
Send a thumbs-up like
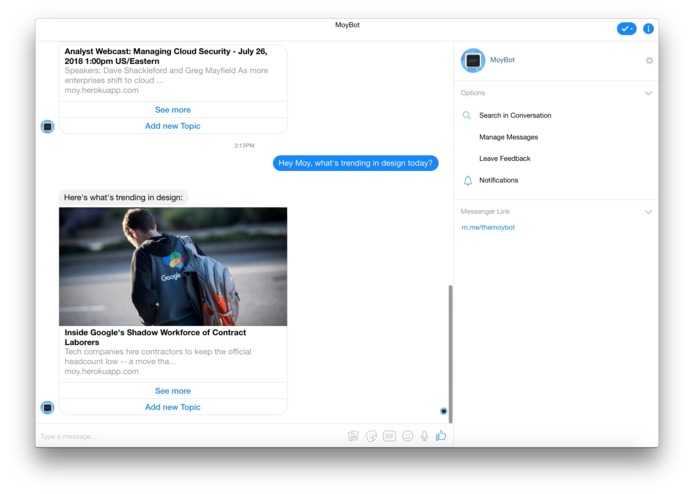click(x=441, y=436)
